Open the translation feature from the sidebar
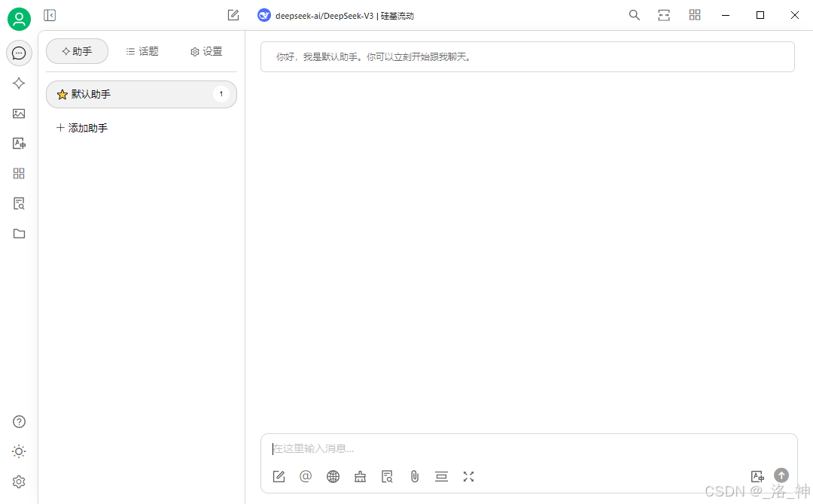The width and height of the screenshot is (813, 504). click(19, 143)
